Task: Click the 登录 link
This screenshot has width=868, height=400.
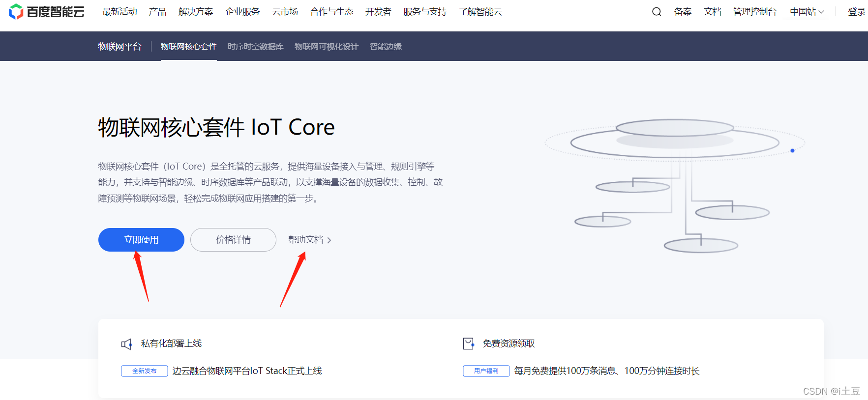Action: (857, 12)
